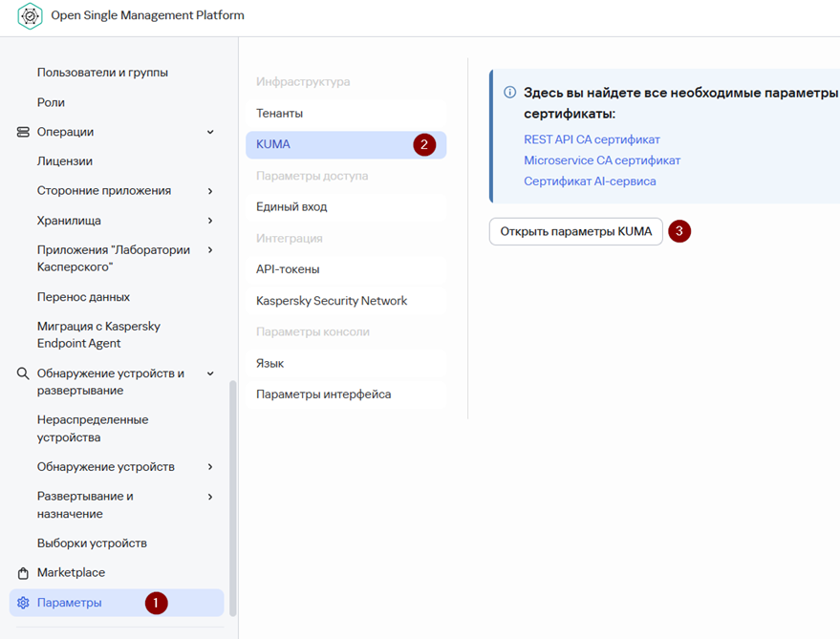The image size is (840, 639).
Task: Click the Интеграция section heading
Action: point(290,239)
